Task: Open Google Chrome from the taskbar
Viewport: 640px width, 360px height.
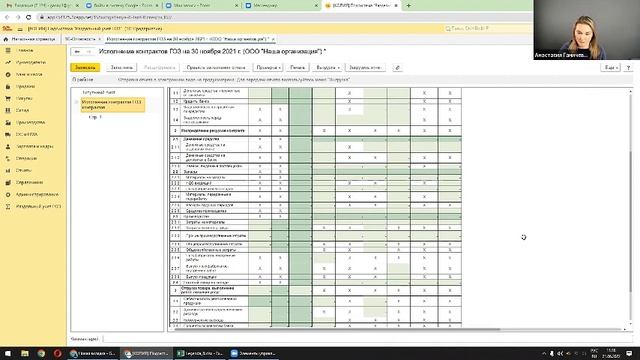Action: (41, 353)
